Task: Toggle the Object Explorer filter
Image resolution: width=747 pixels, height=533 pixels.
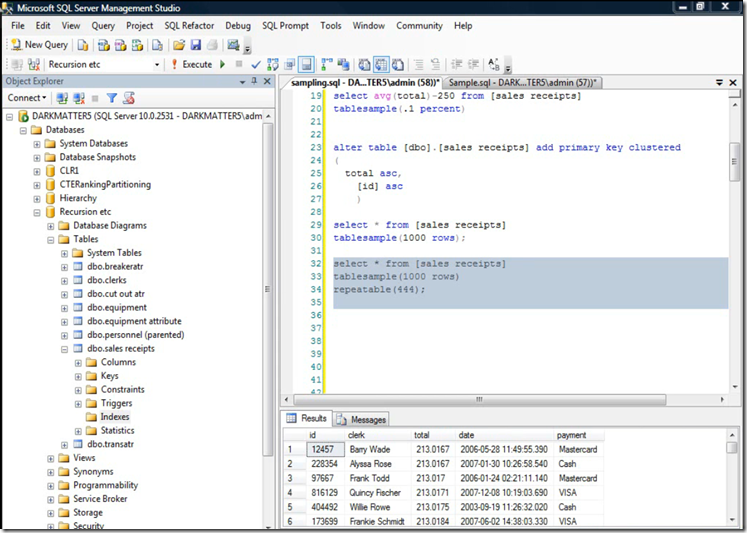Action: (112, 98)
